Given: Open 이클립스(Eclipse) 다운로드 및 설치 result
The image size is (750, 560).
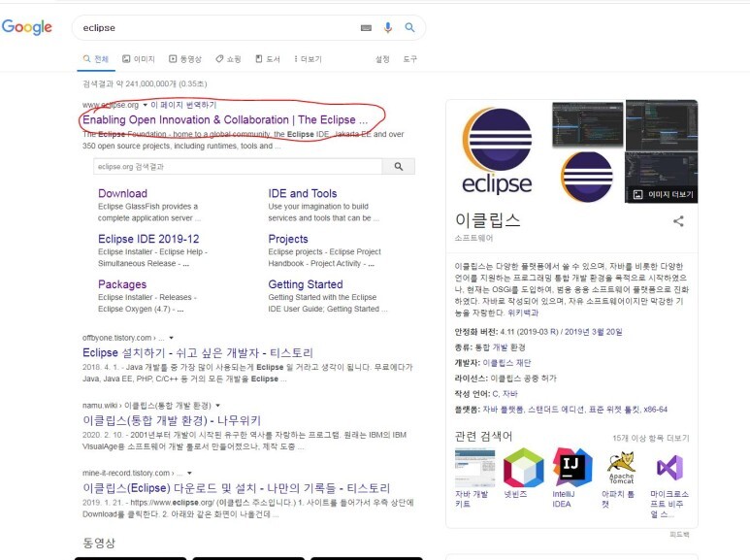Looking at the screenshot, I should click(x=237, y=488).
